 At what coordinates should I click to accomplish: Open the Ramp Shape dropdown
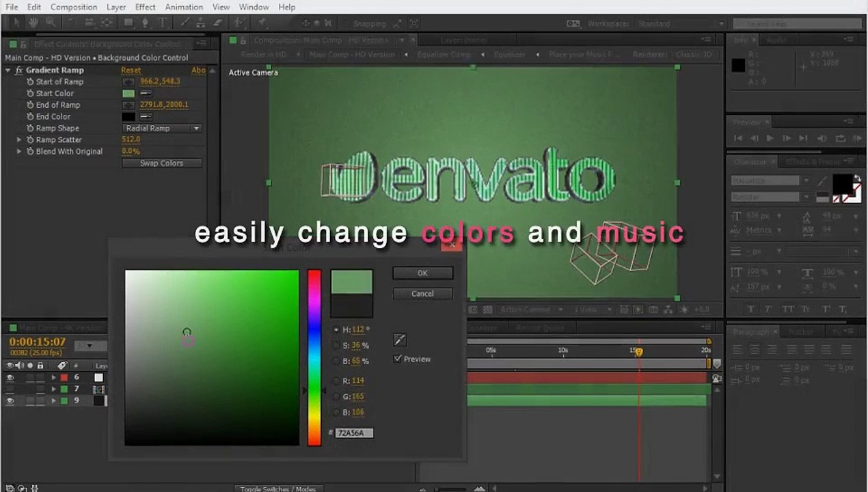pyautogui.click(x=162, y=128)
